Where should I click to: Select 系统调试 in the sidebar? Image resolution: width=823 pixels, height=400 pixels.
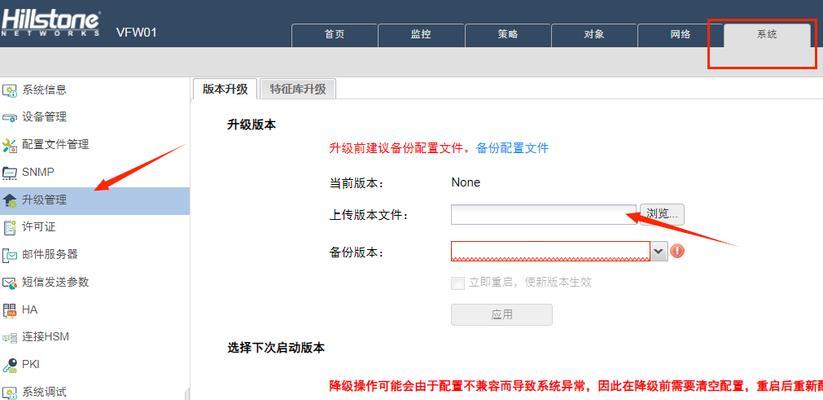tap(44, 392)
